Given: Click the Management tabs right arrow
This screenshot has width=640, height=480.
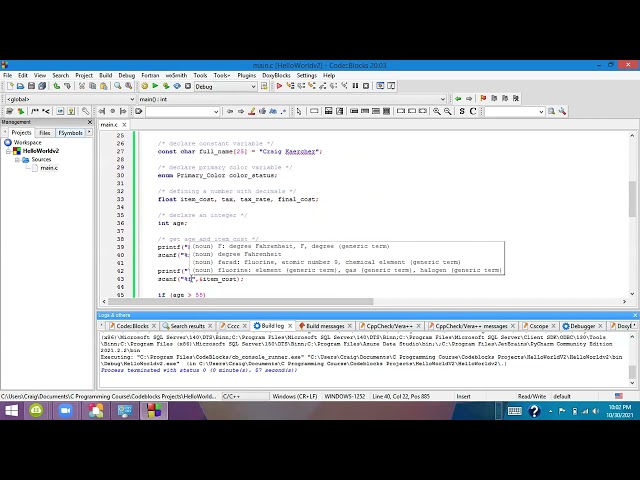Looking at the screenshot, I should click(89, 132).
